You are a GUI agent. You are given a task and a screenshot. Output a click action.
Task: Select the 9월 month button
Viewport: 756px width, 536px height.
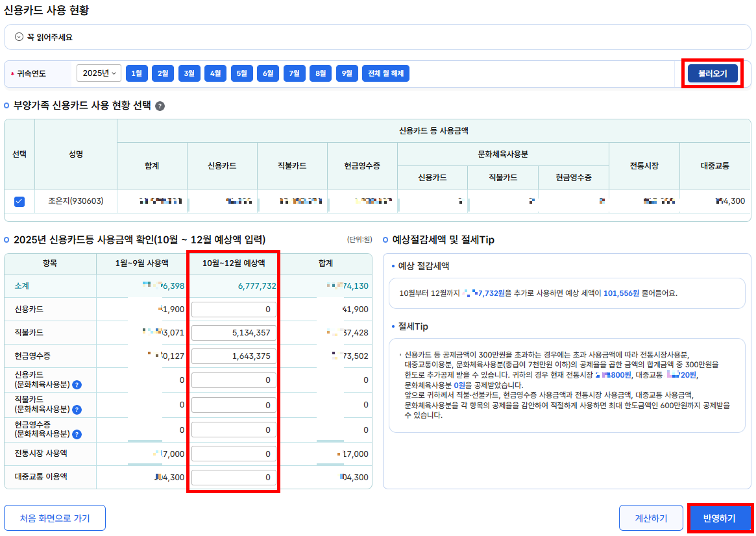click(x=347, y=73)
